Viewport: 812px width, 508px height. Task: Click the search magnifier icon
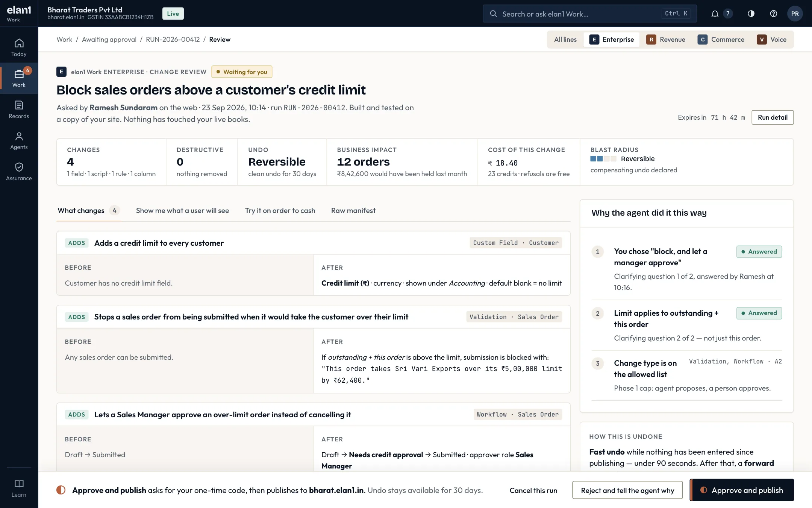(x=493, y=14)
